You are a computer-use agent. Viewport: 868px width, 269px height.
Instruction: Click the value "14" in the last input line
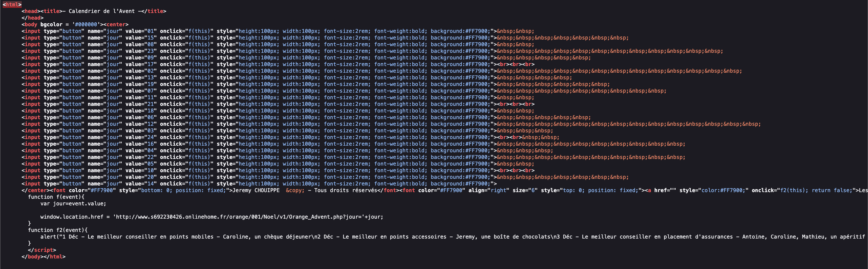point(150,184)
